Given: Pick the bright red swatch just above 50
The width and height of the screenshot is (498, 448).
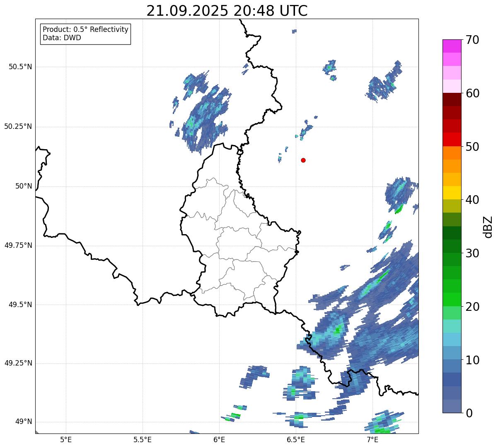Looking at the screenshot, I should [x=452, y=140].
